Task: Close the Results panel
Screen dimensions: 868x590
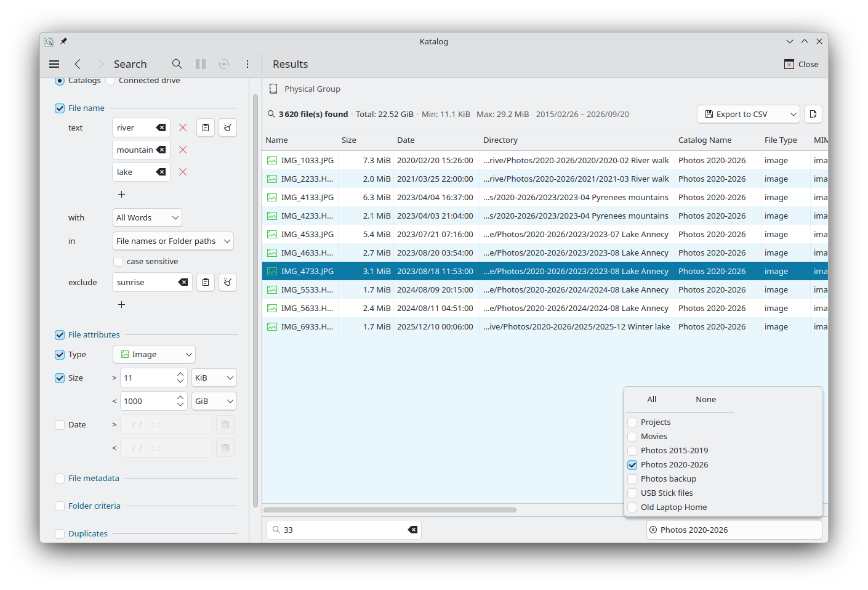Action: [802, 64]
